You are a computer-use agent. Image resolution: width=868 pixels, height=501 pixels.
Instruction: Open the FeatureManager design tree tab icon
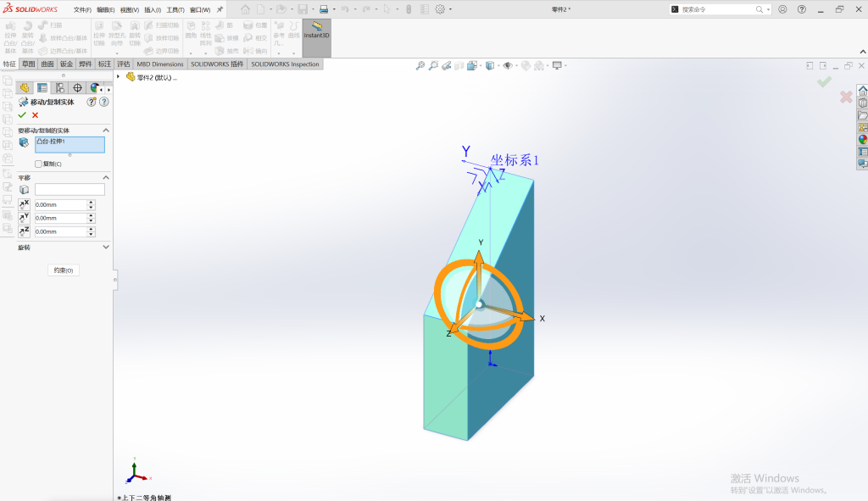coord(25,88)
